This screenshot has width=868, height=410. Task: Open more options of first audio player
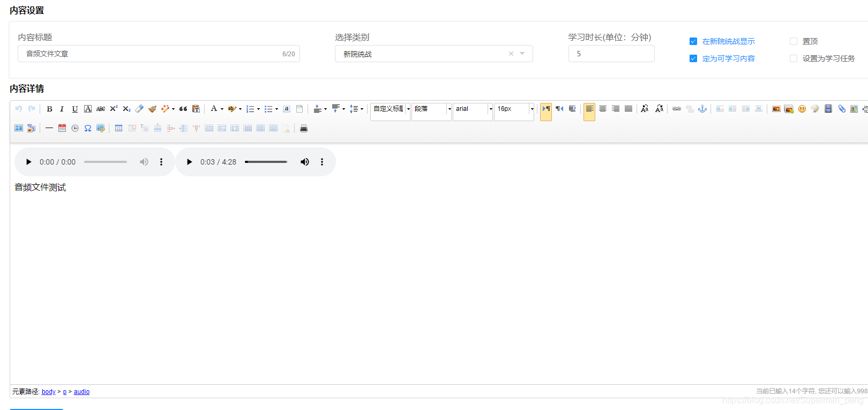point(161,162)
